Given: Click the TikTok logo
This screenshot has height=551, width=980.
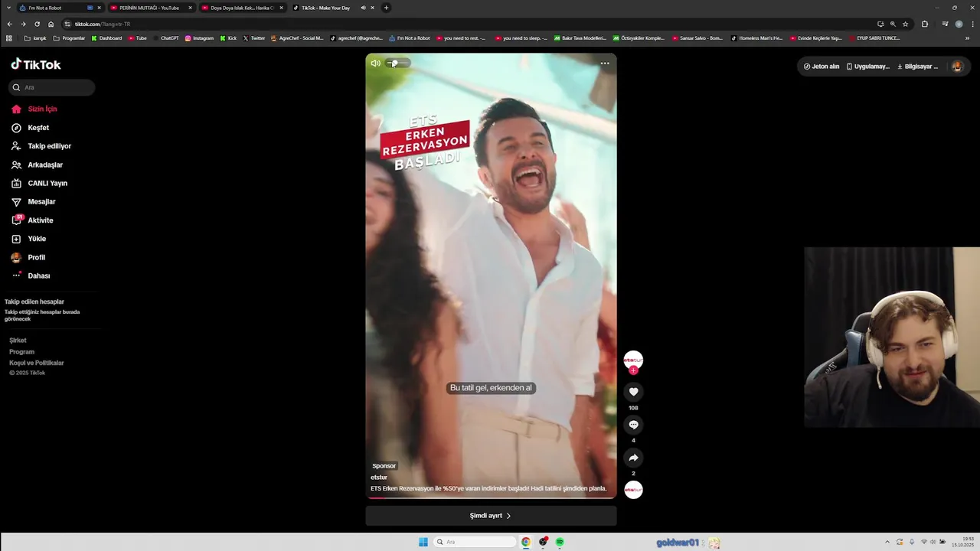Looking at the screenshot, I should (36, 65).
